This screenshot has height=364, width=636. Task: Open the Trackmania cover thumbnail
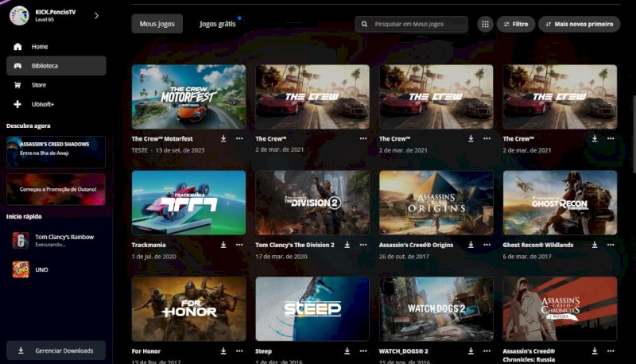(188, 203)
